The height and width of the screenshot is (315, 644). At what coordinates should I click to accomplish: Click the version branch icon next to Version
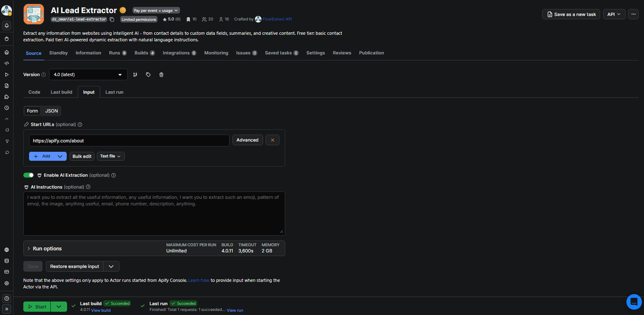(x=135, y=74)
